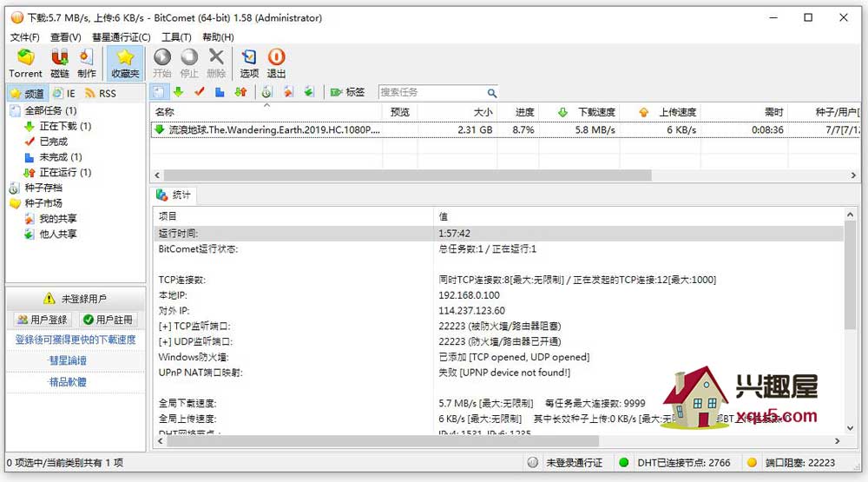This screenshot has width=868, height=482.
Task: Filter running tasks with up-down arrows icon
Action: coord(240,92)
